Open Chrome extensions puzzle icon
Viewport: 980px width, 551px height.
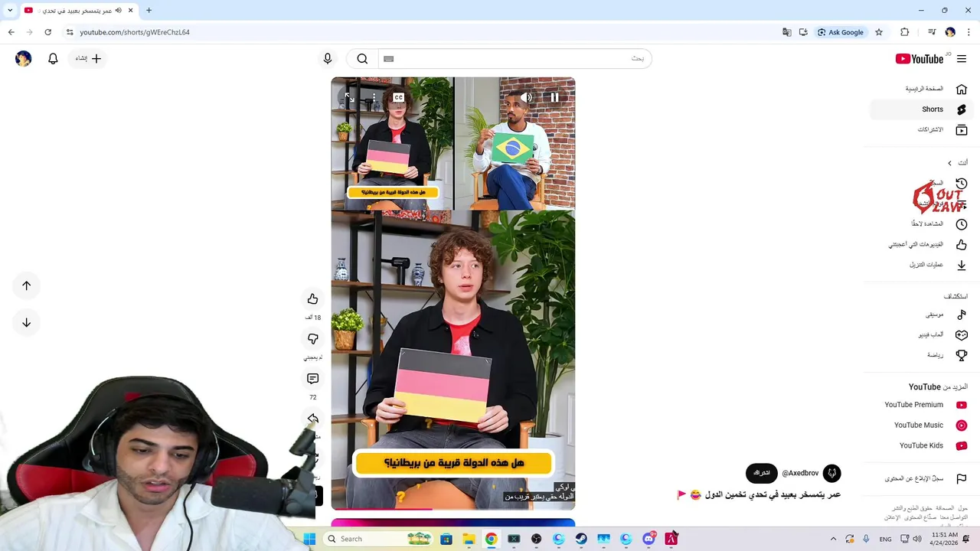[904, 32]
